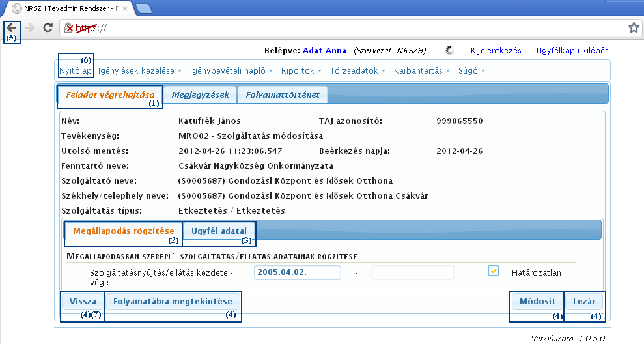Click the Ügyfélkapu kilépés link
Screen dimensions: 644x344
point(572,51)
